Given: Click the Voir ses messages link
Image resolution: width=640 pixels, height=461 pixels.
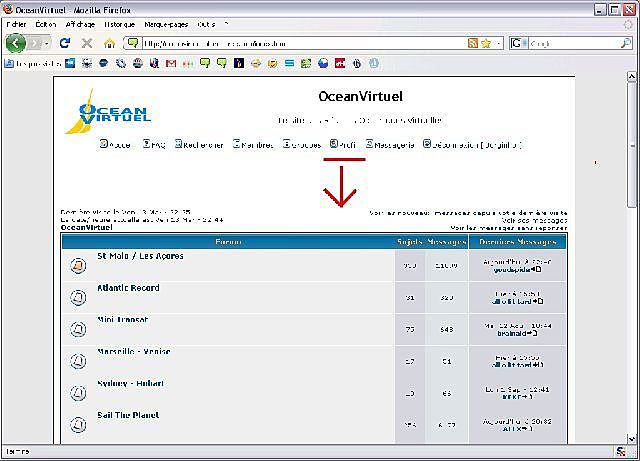Looking at the screenshot, I should coord(534,220).
